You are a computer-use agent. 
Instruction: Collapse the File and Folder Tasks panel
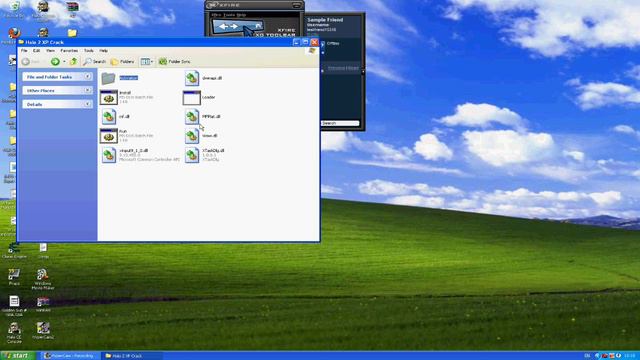[87, 77]
